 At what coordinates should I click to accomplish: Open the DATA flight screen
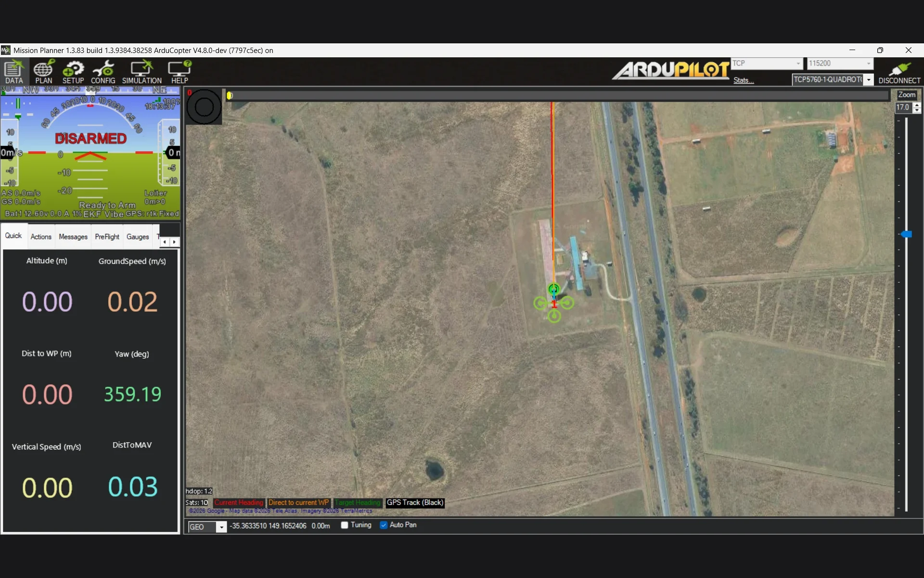pyautogui.click(x=14, y=72)
